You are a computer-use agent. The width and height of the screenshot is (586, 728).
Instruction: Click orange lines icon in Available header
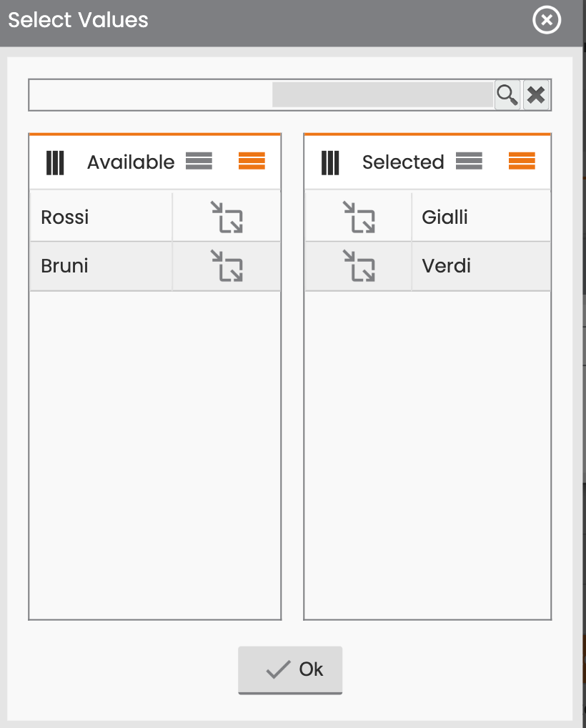point(252,161)
